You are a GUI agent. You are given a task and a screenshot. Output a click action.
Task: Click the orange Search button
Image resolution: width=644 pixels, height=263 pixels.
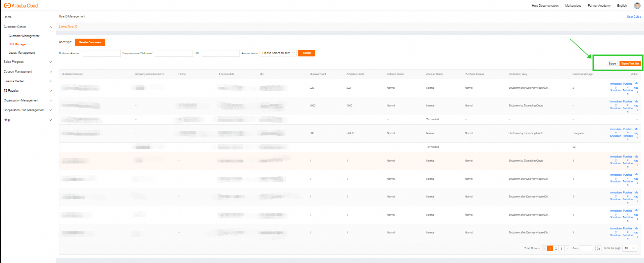tap(307, 53)
